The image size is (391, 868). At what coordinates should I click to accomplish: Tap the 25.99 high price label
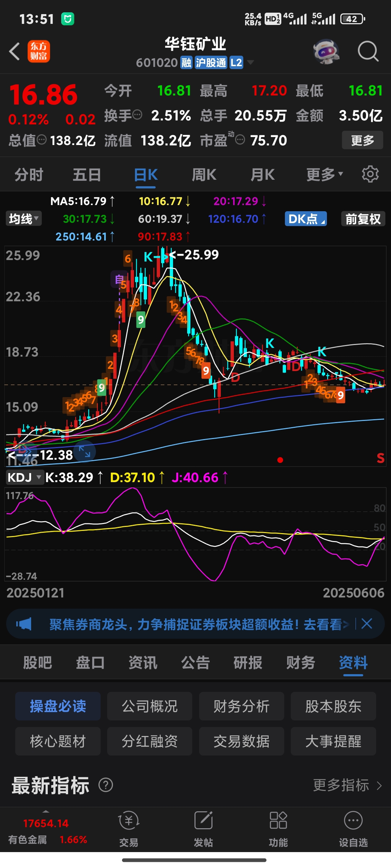pos(201,255)
